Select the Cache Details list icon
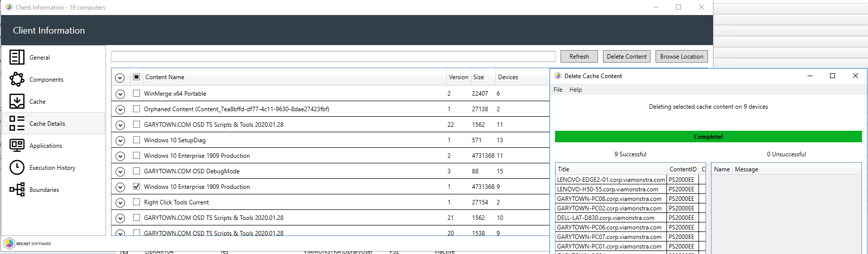Viewport: 868px width, 254px height. click(x=17, y=123)
